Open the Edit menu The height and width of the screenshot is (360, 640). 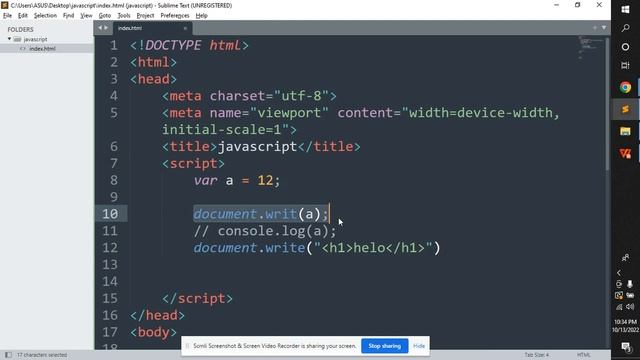tap(22, 16)
